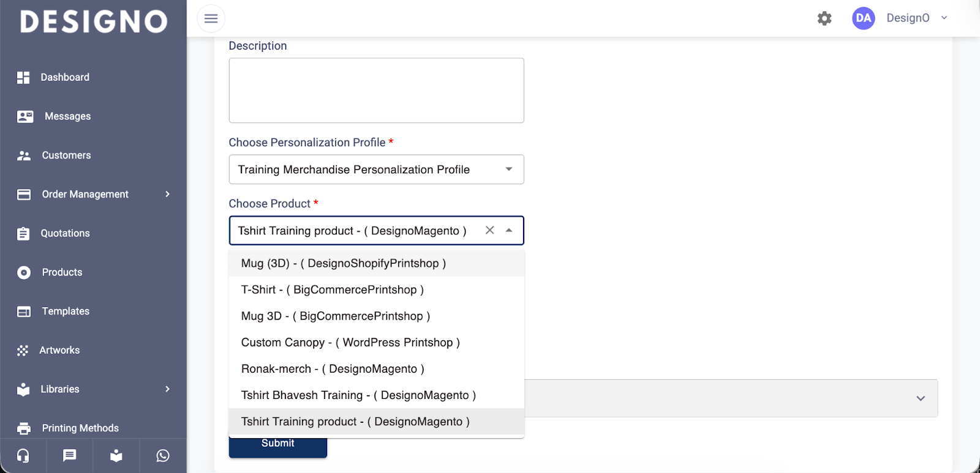Viewport: 980px width, 473px height.
Task: Expand the Order Management submenu
Action: click(167, 195)
